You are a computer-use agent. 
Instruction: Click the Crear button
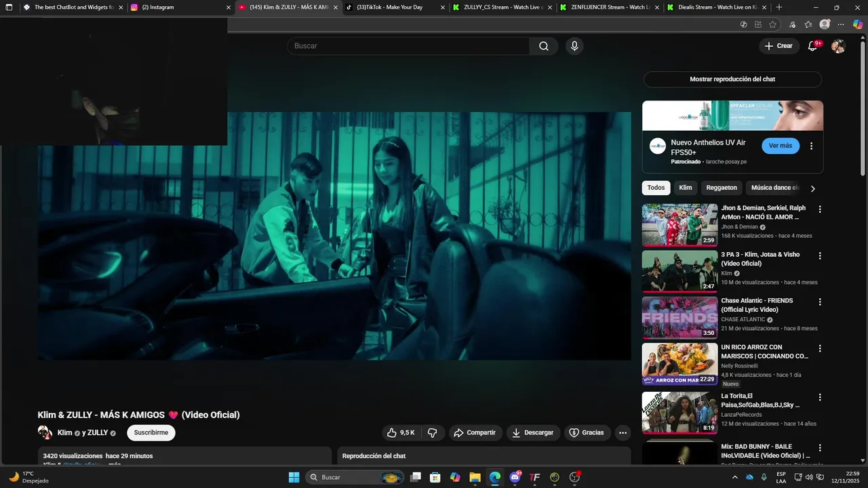778,46
